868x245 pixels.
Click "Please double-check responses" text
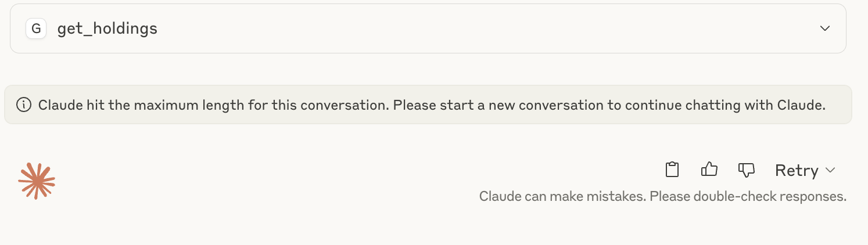[748, 197]
